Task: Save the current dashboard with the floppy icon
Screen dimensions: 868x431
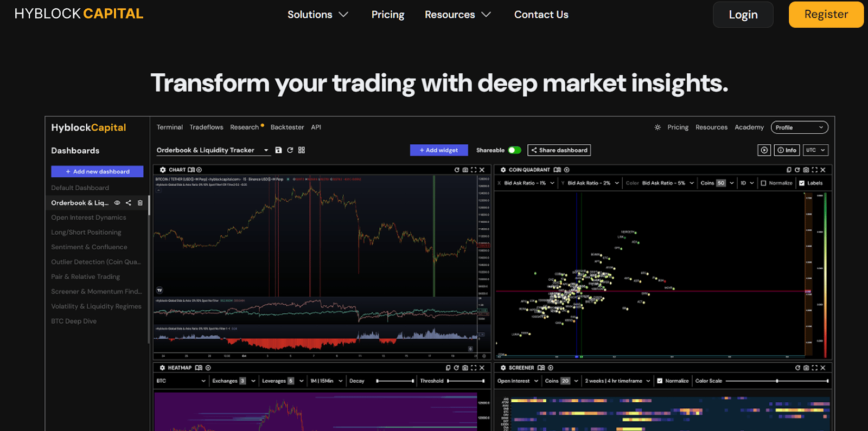Action: click(x=278, y=150)
